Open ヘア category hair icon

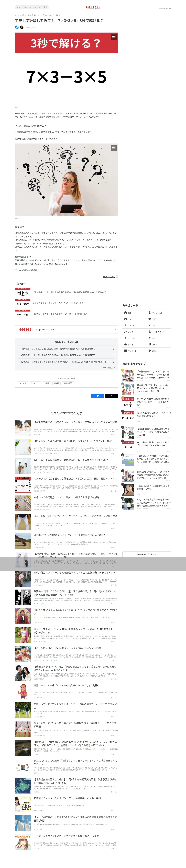click(126, 319)
